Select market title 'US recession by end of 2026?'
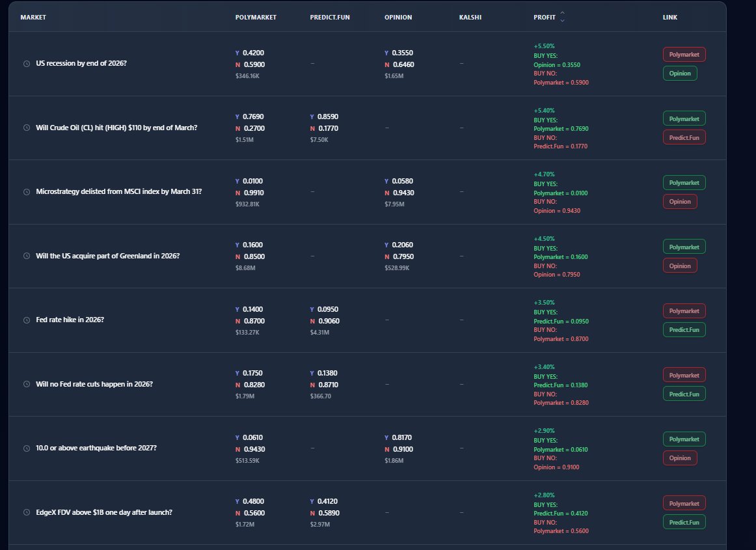The image size is (756, 550). point(81,63)
